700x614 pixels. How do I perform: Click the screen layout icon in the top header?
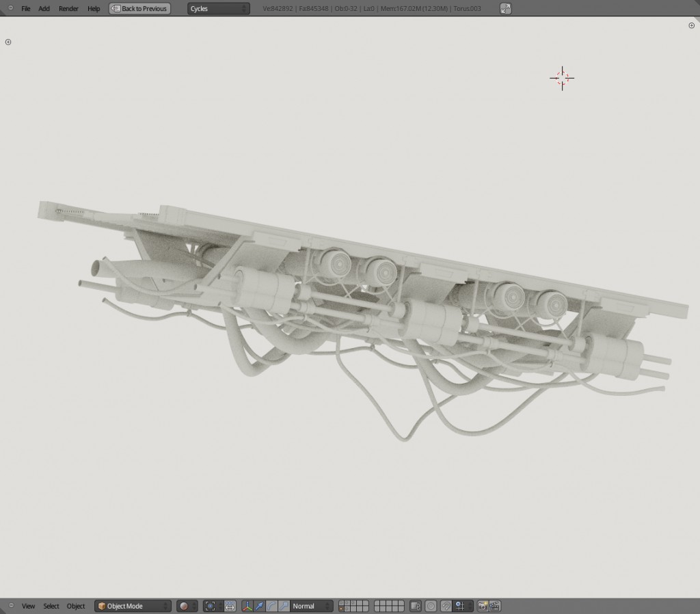(x=504, y=8)
